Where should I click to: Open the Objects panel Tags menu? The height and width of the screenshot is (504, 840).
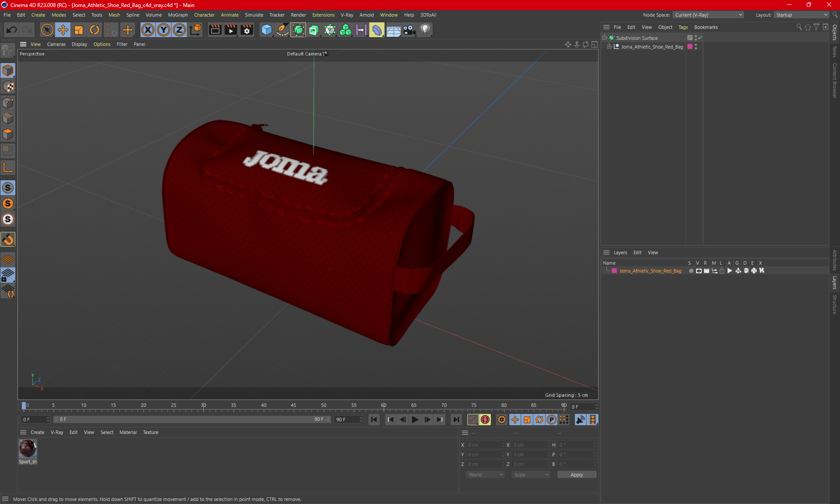683,27
